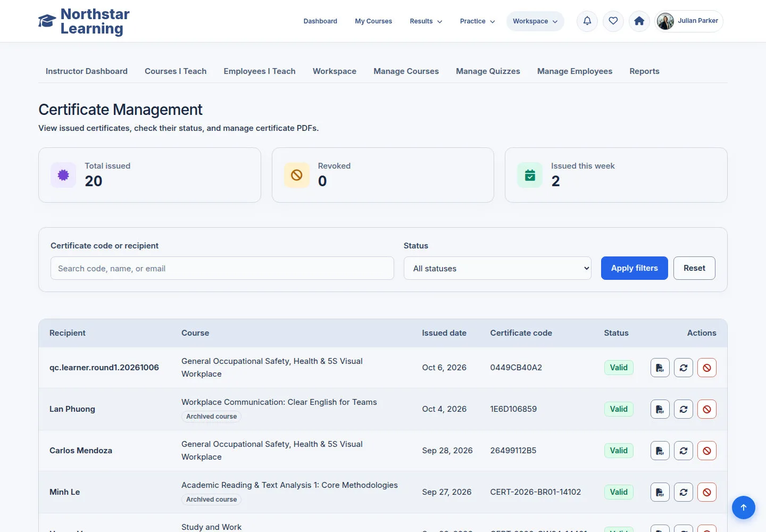This screenshot has height=532, width=766.
Task: Click the Northstar Learning graduation cap logo
Action: 47,21
